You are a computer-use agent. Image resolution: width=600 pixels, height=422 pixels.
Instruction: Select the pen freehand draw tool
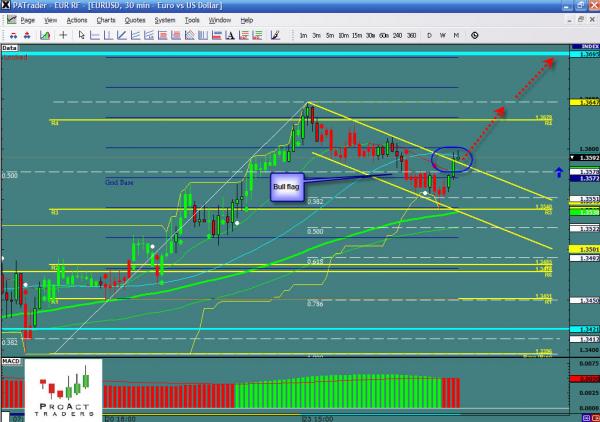[275, 36]
